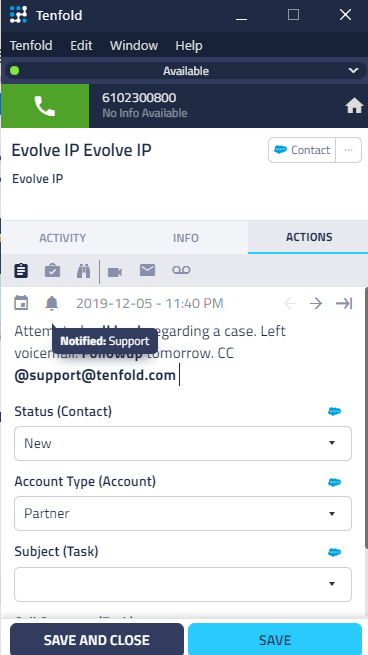Open the Window menu
The image size is (368, 655).
tap(134, 45)
